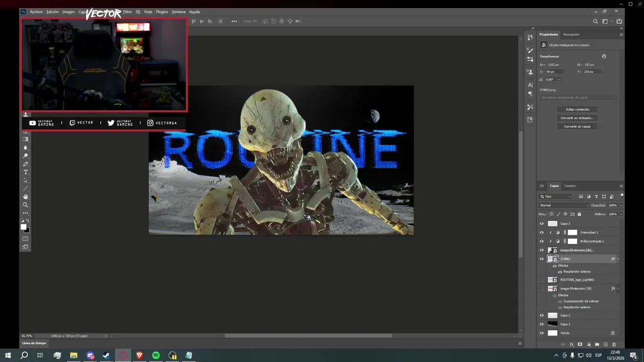This screenshot has width=644, height=362.
Task: Click Convertir en enlazado button
Action: [x=577, y=118]
